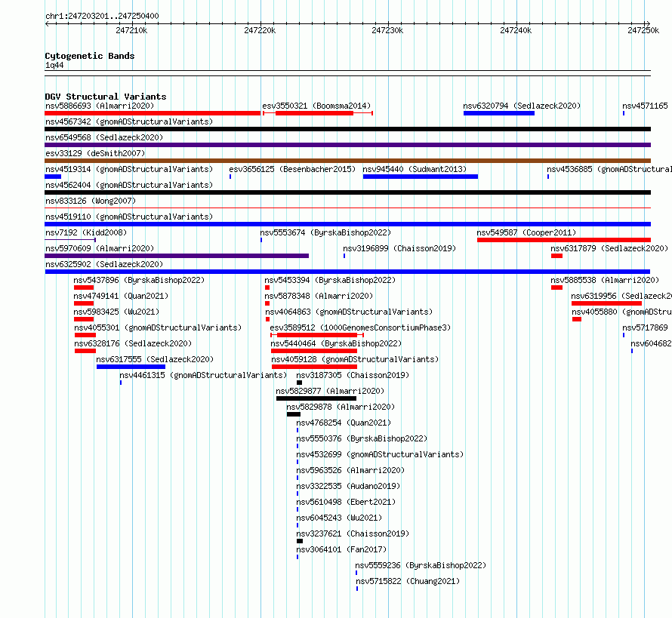
Task: Select nsv5829877 black variant bar
Action: (x=316, y=398)
